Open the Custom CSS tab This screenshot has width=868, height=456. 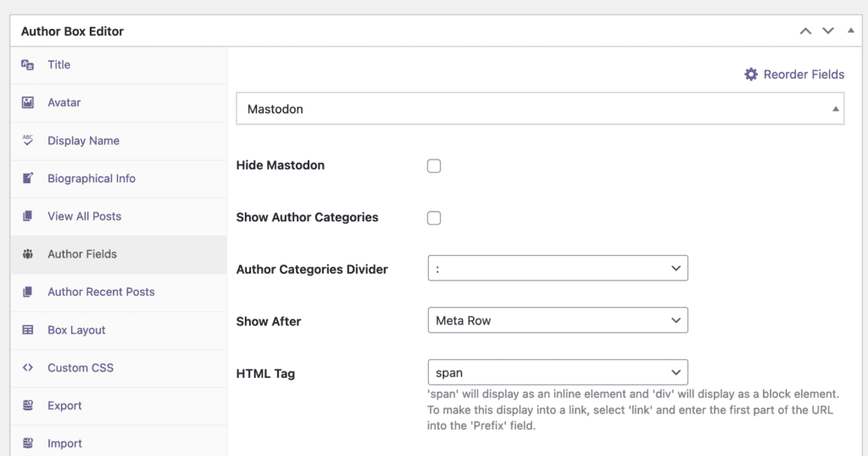click(119, 368)
